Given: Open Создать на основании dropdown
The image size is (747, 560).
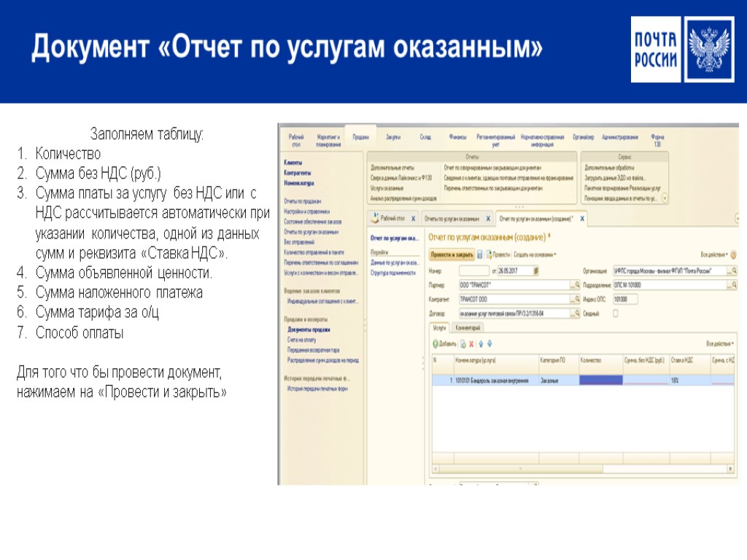Looking at the screenshot, I should (x=535, y=254).
